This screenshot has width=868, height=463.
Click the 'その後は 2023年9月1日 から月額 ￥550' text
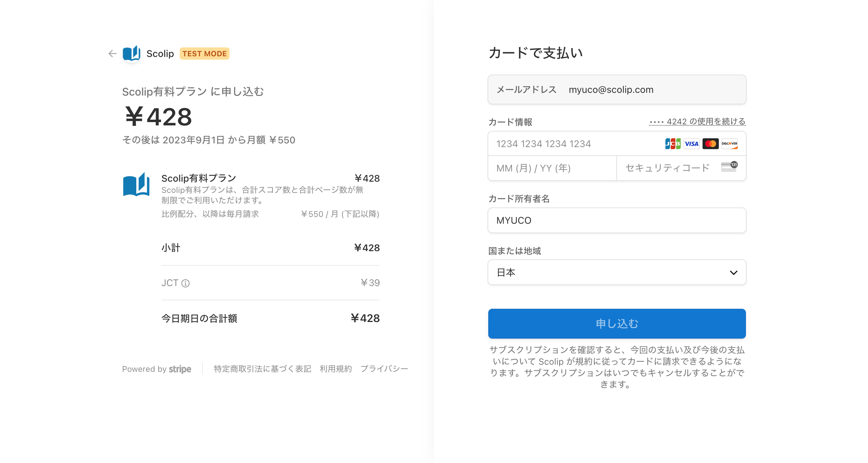coord(209,140)
